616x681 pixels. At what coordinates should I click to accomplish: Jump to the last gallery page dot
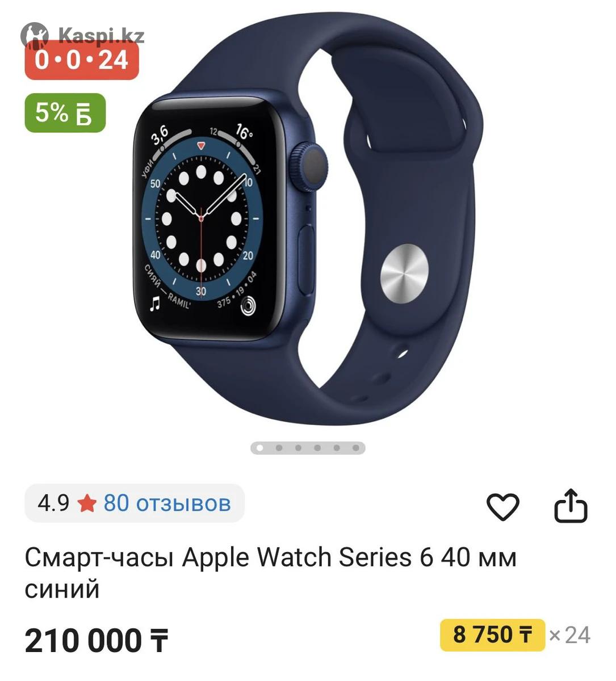click(x=356, y=448)
